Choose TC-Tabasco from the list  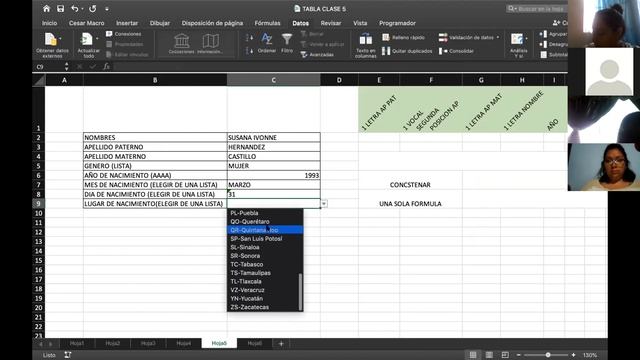265,264
